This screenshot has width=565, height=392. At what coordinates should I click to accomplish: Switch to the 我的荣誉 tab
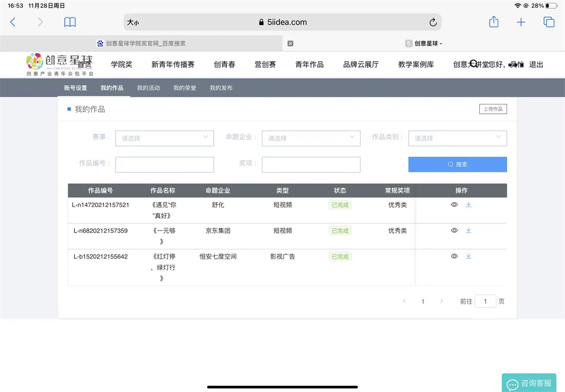(185, 88)
